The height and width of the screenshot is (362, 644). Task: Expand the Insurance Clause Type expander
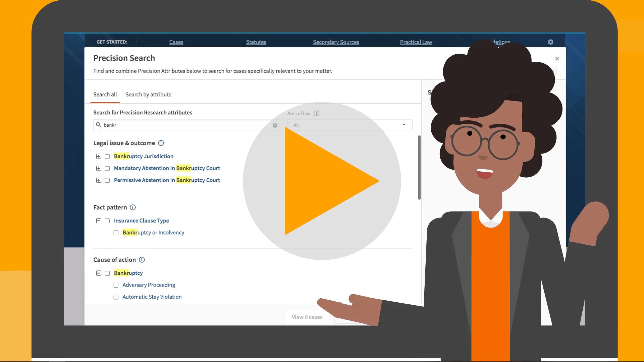tap(98, 221)
